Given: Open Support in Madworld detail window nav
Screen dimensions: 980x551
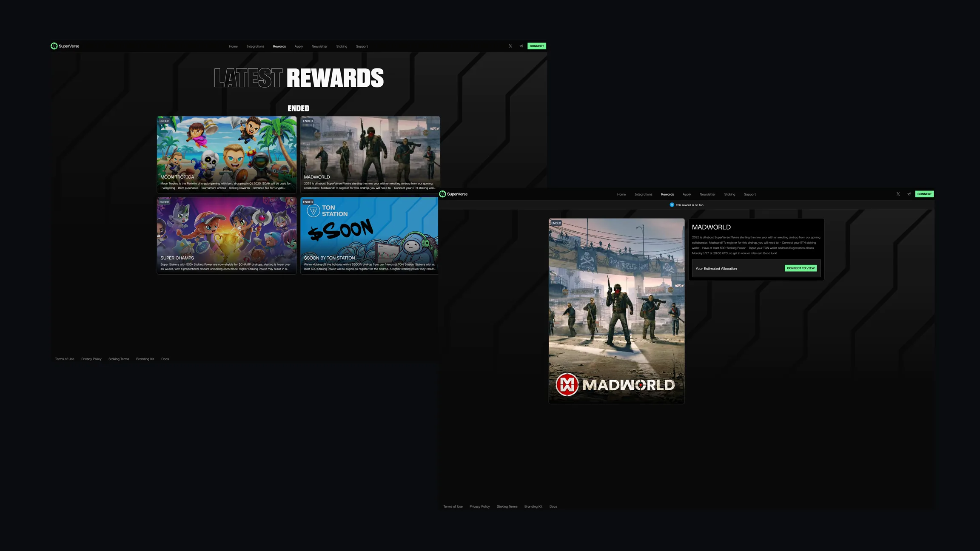Looking at the screenshot, I should point(750,194).
